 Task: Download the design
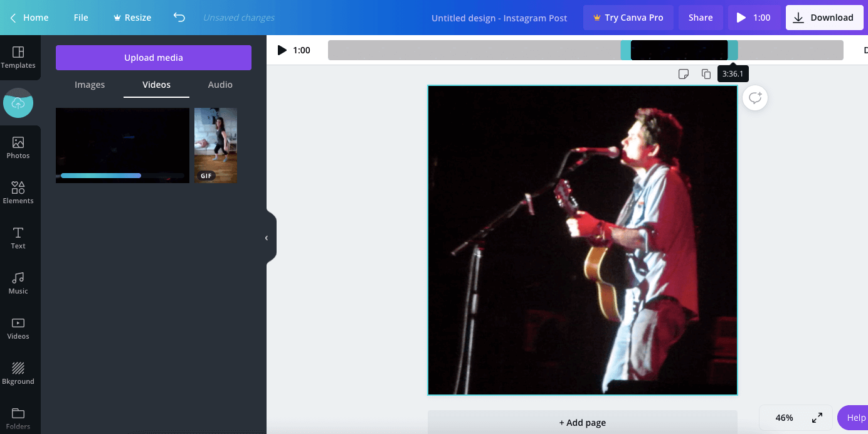(x=824, y=18)
